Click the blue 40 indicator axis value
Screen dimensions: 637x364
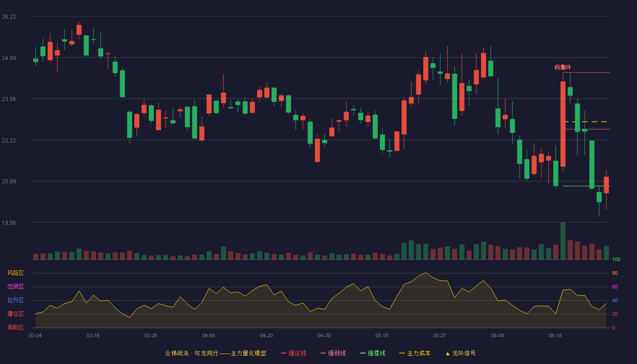pos(615,300)
